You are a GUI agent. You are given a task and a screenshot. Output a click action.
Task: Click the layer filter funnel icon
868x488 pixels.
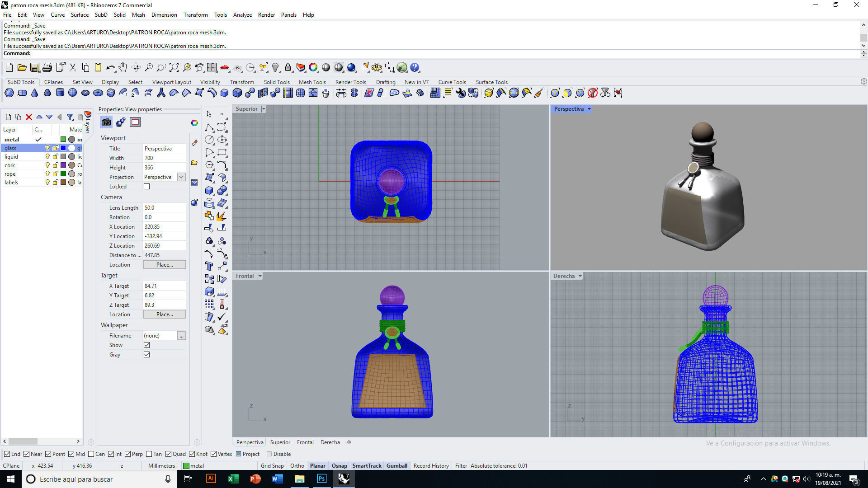point(70,117)
